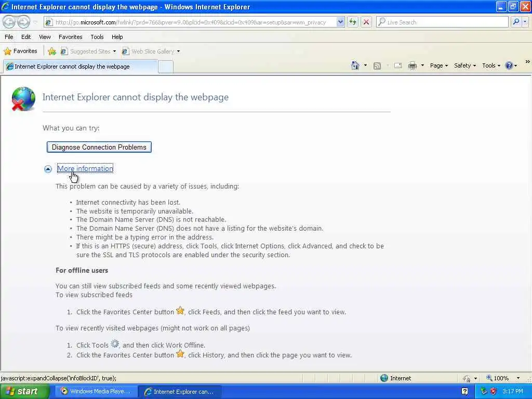Click the Favorites Center star in Feeds step
The height and width of the screenshot is (399, 532).
point(180,311)
